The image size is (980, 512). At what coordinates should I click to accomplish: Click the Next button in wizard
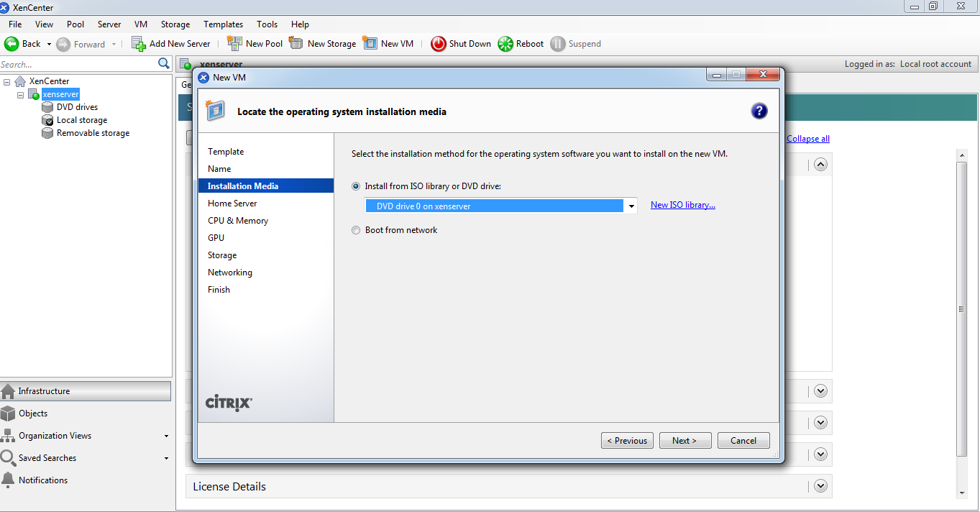coord(685,441)
